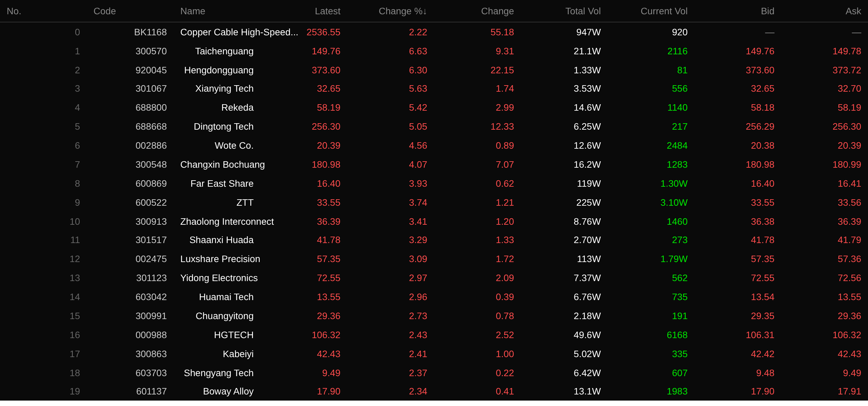Viewport: 868px width, 406px height.
Task: Click the No. column header
Action: click(x=14, y=11)
